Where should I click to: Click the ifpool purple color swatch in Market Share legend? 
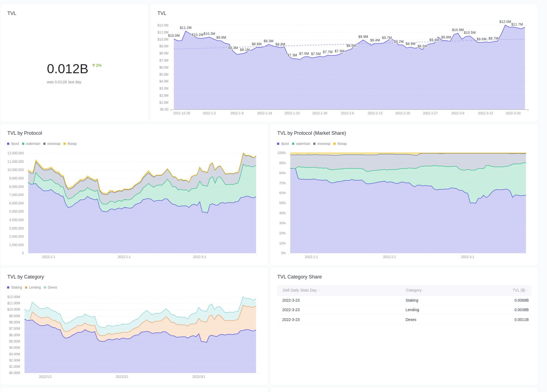click(278, 143)
